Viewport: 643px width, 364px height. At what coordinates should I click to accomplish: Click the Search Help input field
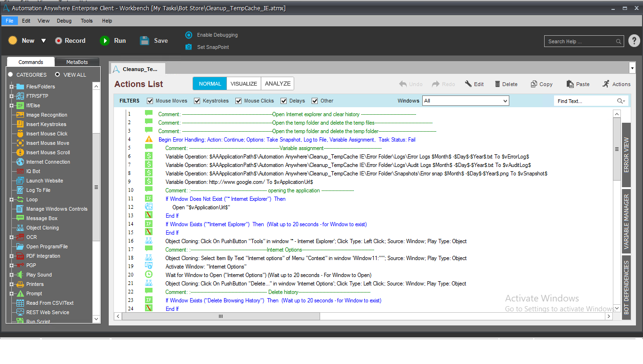580,41
